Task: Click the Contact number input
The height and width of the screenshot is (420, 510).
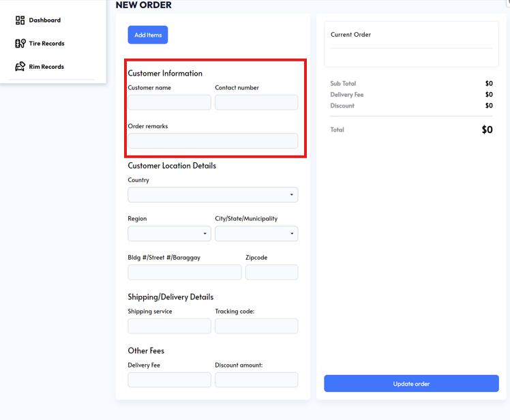Action: 256,103
